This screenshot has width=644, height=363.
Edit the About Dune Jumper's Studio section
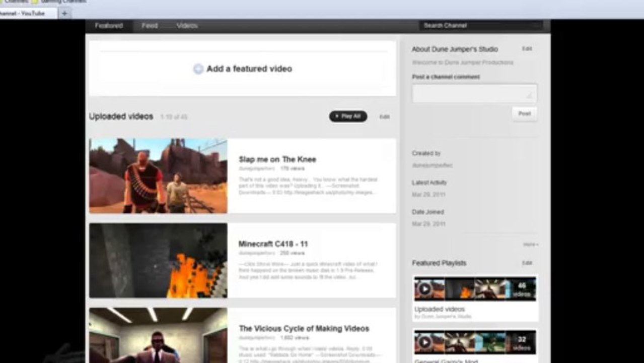(527, 49)
